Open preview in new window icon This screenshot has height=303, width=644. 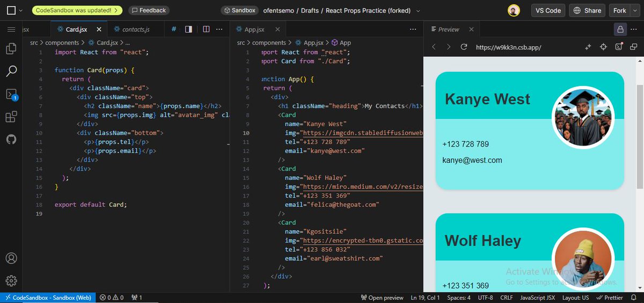634,47
